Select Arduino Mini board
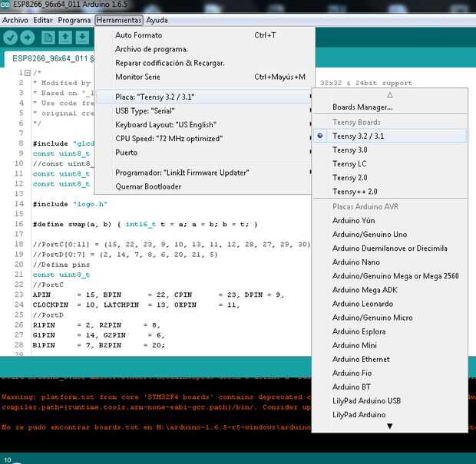 click(390, 345)
